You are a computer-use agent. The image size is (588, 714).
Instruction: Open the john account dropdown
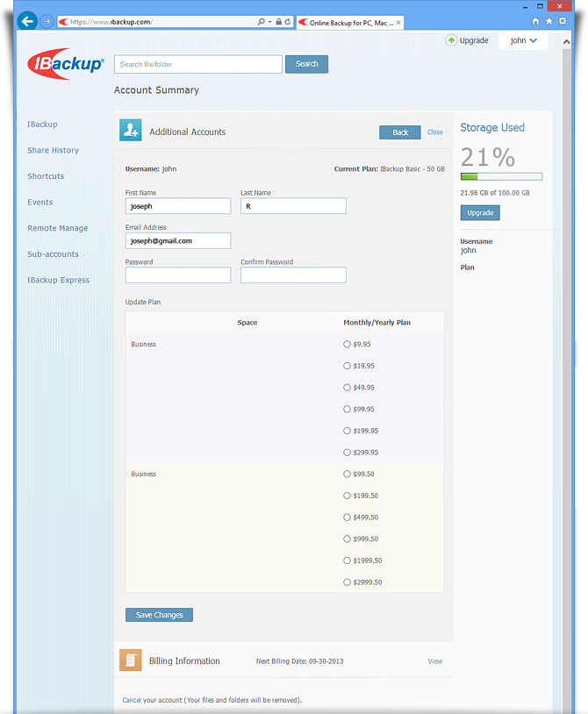[523, 40]
